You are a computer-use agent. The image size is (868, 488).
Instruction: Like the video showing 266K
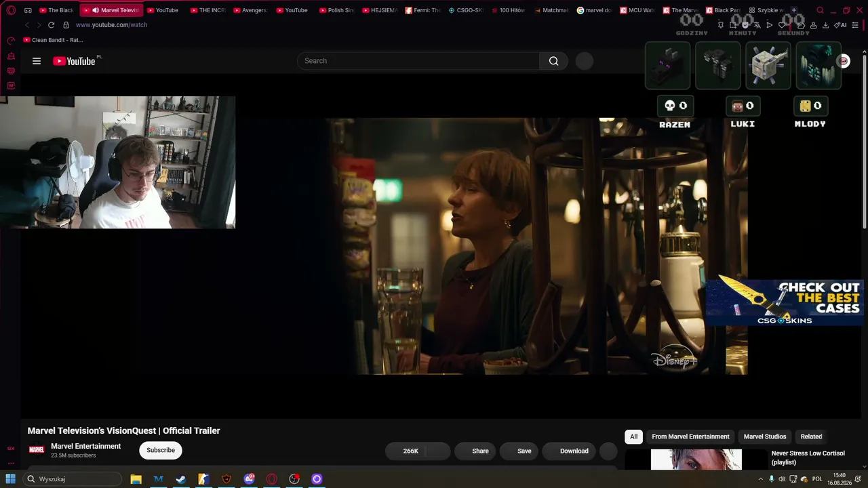pos(406,451)
